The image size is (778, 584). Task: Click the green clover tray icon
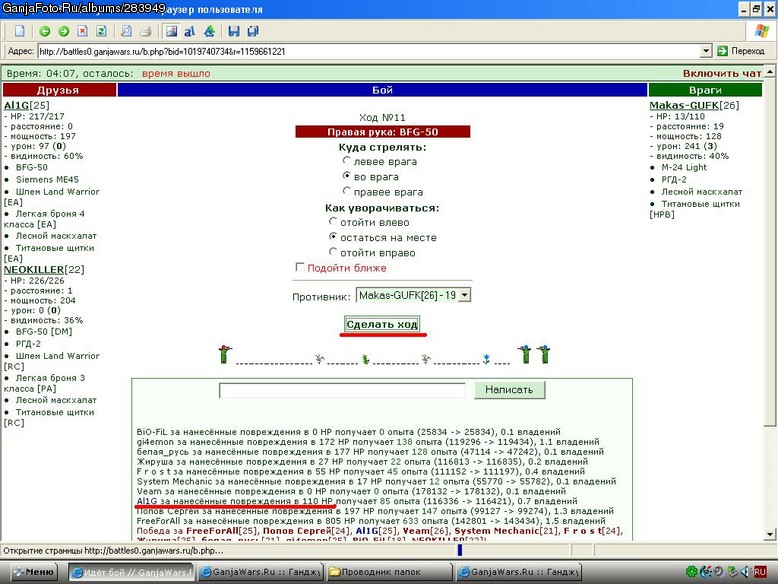691,572
